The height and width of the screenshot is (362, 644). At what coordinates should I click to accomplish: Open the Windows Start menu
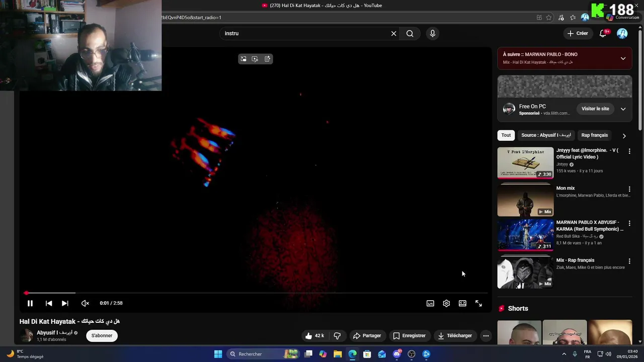pos(218,354)
